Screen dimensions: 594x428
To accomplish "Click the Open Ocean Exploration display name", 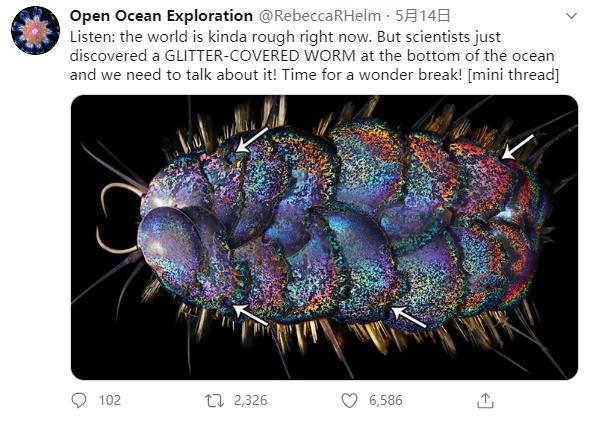I will (161, 16).
